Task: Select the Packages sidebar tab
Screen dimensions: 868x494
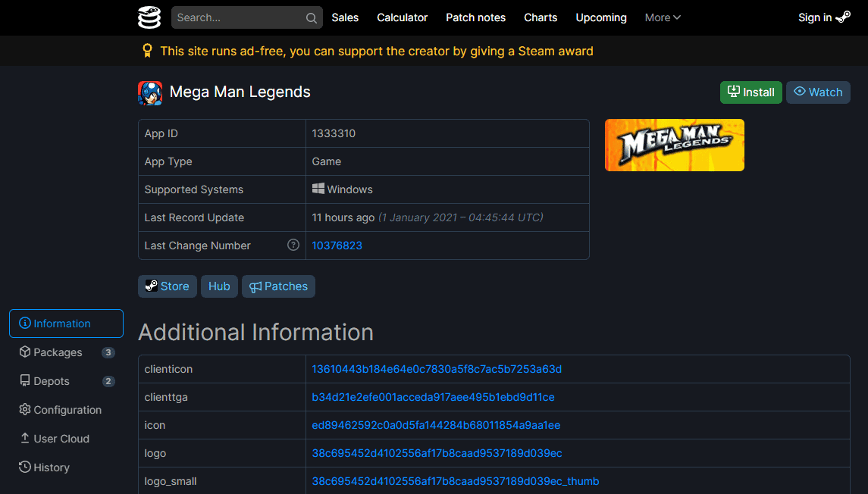Action: point(66,352)
